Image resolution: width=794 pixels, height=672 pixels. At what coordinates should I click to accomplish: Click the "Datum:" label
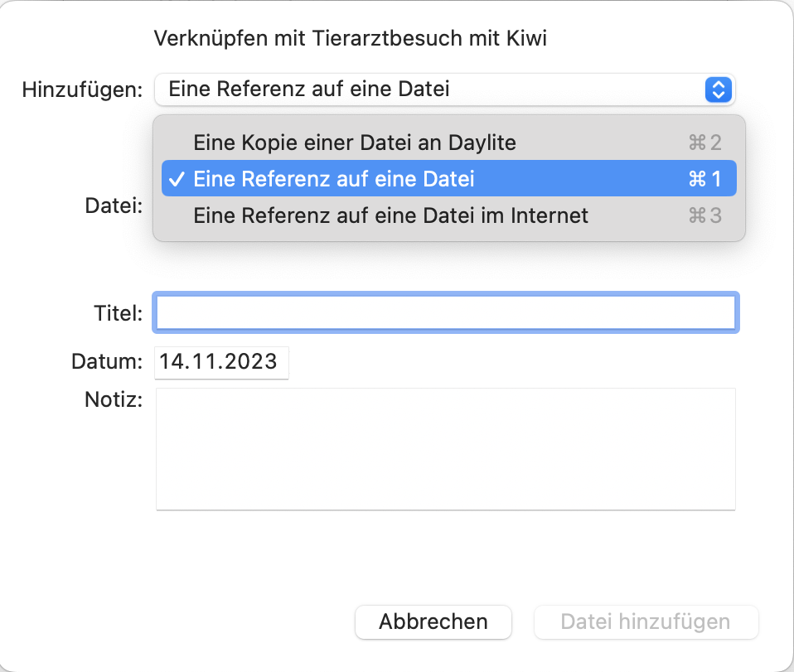click(108, 362)
